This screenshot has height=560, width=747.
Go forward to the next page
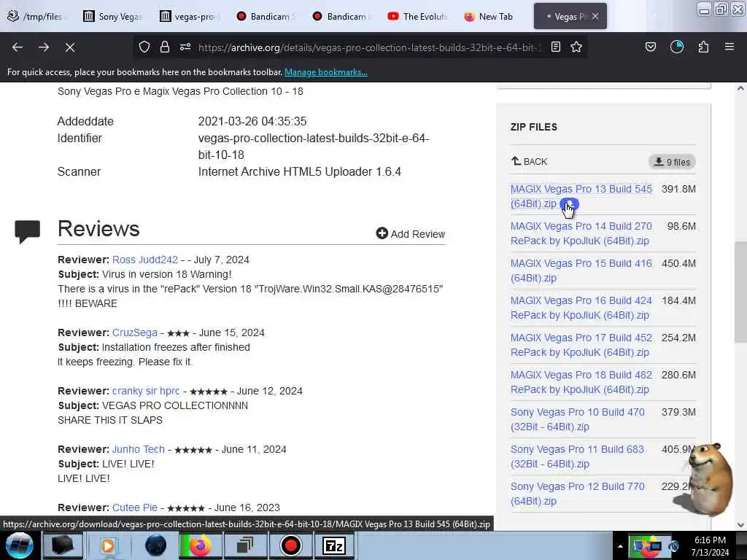(44, 47)
